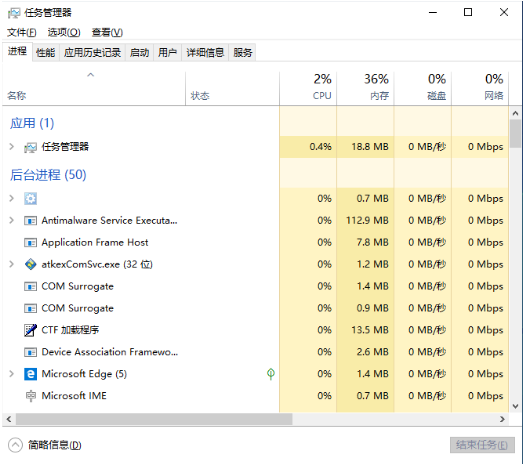Expand the 任务管理器 app entry

click(12, 146)
